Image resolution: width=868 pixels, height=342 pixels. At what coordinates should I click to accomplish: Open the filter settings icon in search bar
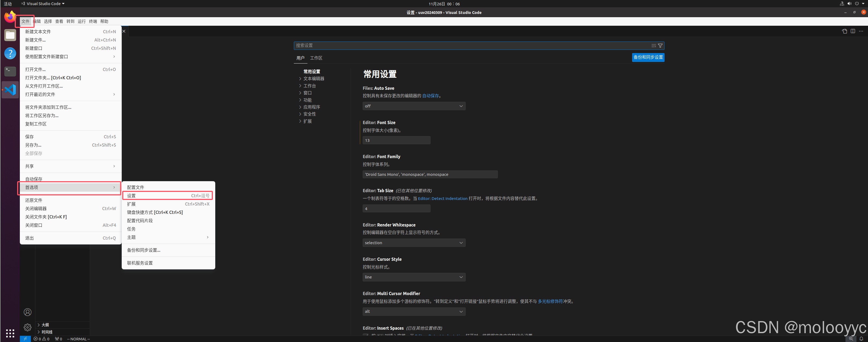(660, 46)
